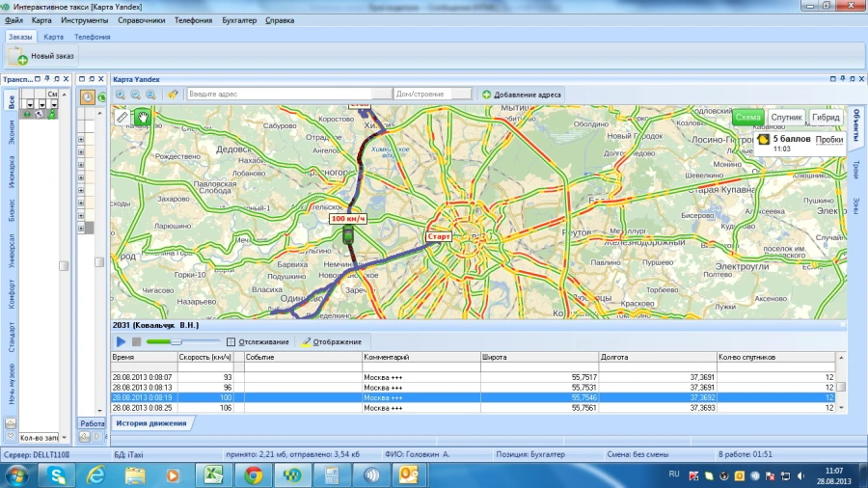868x488 pixels.
Task: Click the down arrow below category tabs
Action: 11,437
